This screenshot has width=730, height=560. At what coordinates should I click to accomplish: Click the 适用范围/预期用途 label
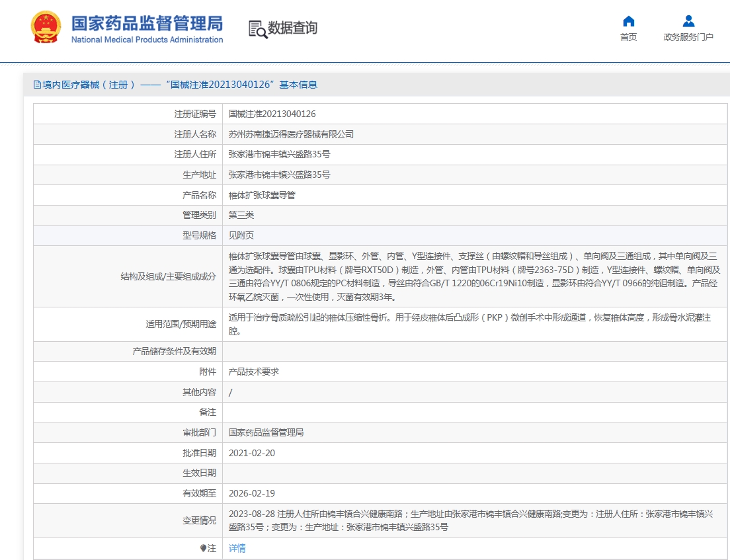point(181,324)
